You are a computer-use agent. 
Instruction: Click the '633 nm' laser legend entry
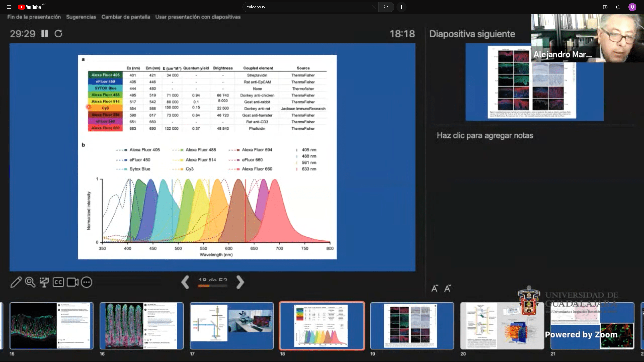(307, 169)
